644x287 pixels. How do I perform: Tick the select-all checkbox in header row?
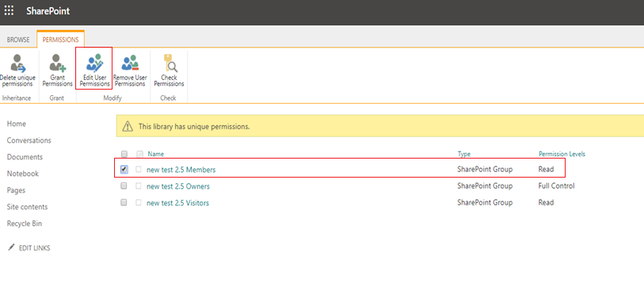tap(124, 154)
